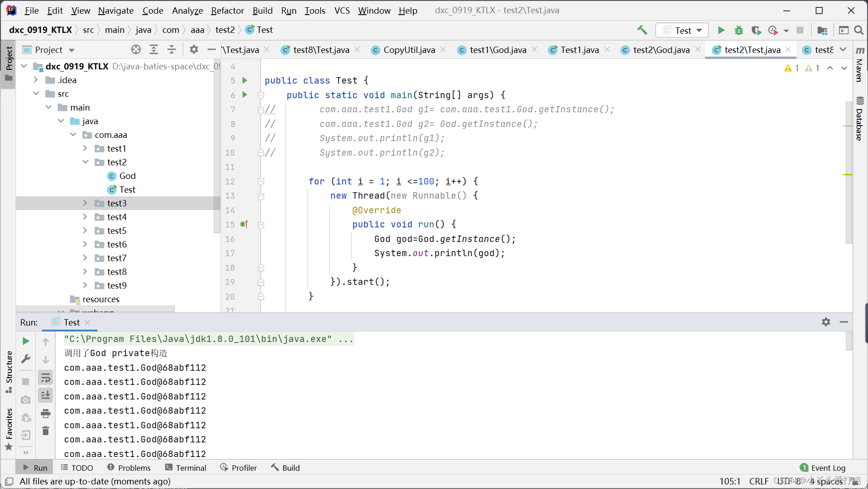
Task: Click the CRLF line separator status
Action: (758, 481)
